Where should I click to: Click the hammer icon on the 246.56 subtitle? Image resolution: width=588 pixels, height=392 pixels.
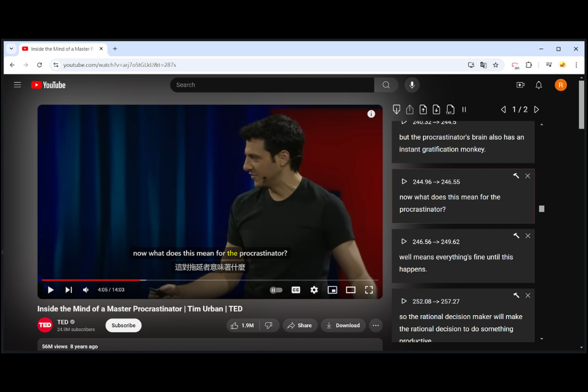tap(516, 236)
